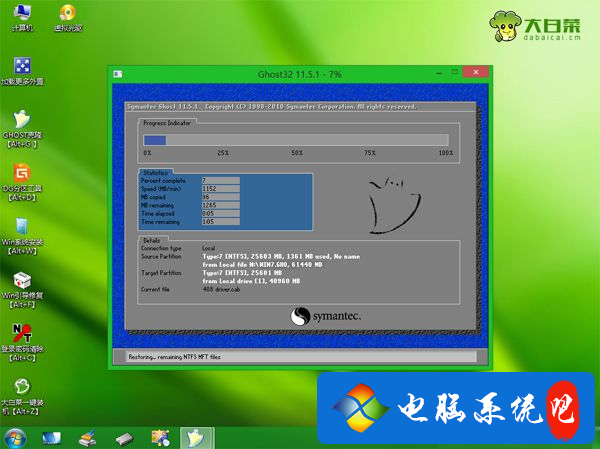
Task: Click the Connection type value Local
Action: [209, 248]
